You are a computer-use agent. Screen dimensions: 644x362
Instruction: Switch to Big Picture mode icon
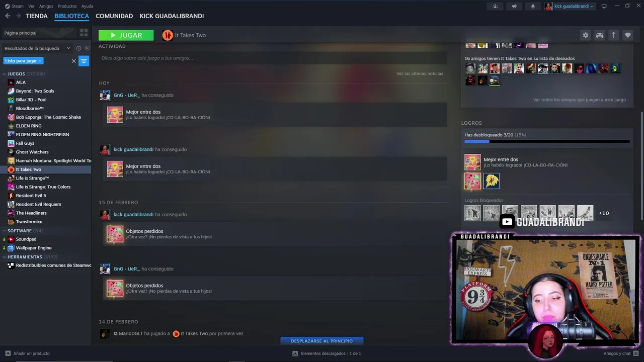604,6
